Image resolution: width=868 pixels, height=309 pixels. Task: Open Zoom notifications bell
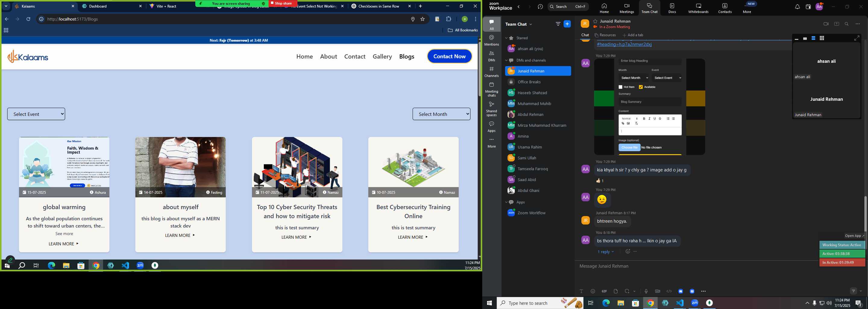pos(797,7)
